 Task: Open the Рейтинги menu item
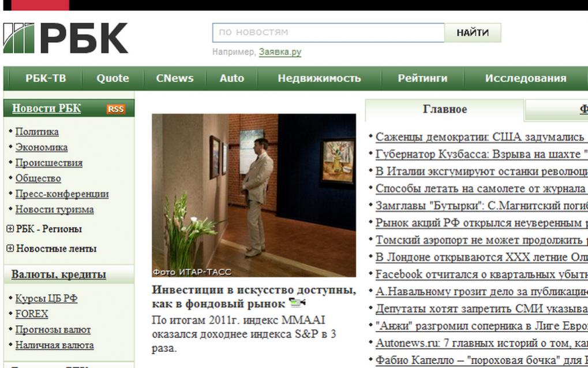coord(422,78)
